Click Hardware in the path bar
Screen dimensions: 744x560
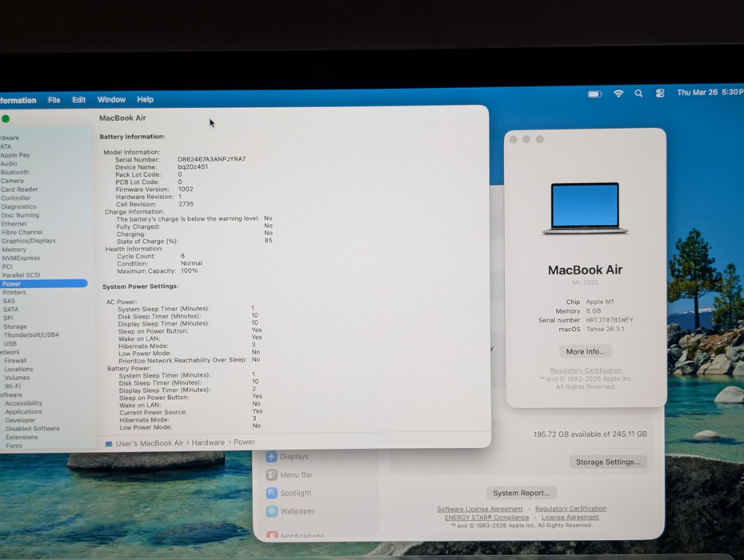(208, 442)
